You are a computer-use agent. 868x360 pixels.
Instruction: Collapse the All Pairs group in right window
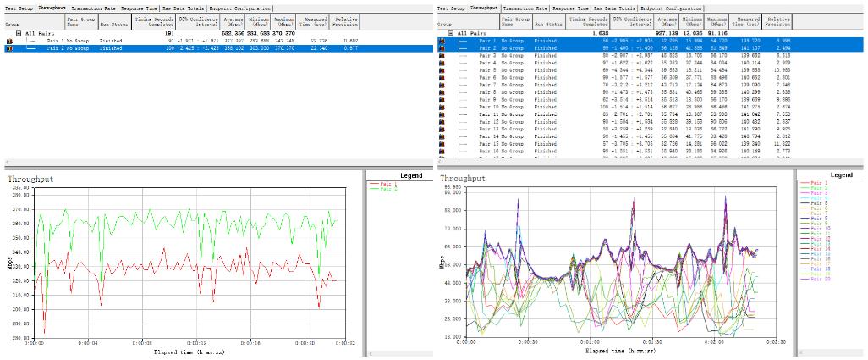(451, 33)
